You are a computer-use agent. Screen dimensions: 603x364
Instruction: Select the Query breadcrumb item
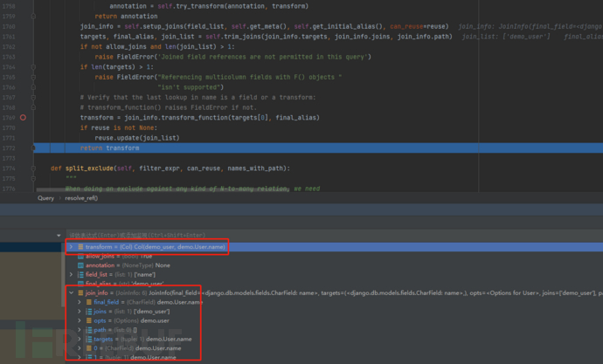coord(45,198)
